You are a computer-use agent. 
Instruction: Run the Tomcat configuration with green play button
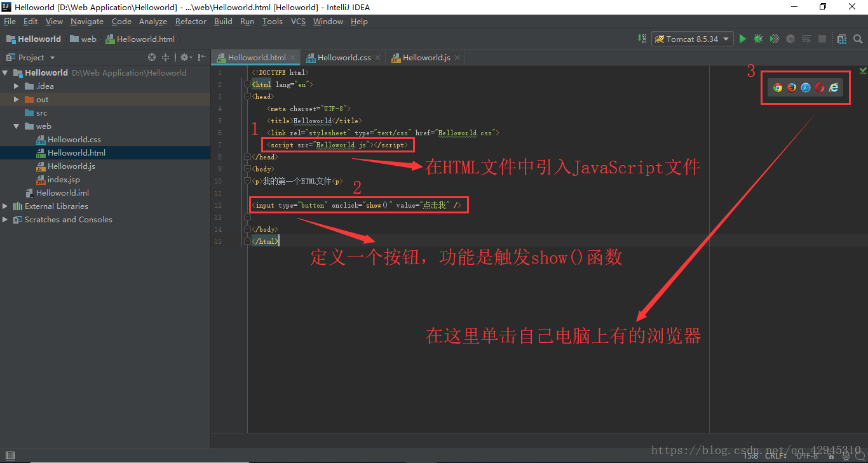click(x=742, y=39)
